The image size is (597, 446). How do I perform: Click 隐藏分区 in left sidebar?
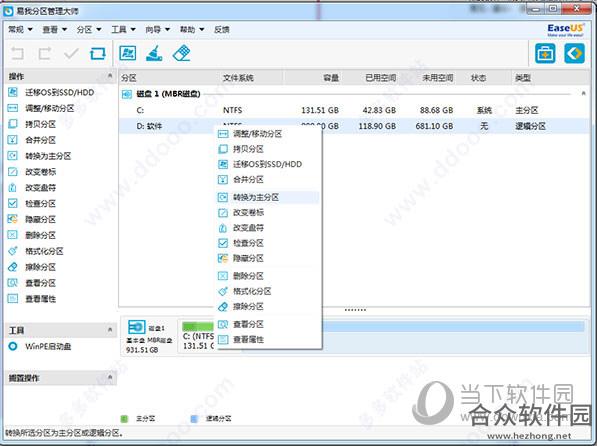[32, 219]
